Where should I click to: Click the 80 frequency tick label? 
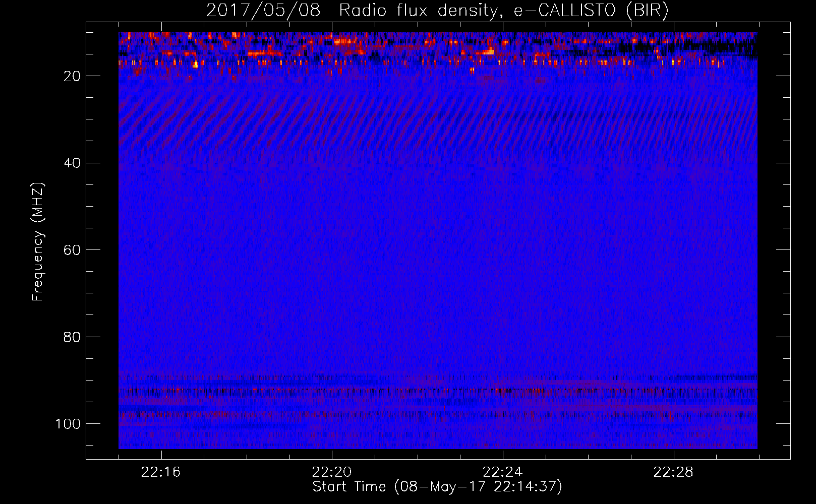pos(72,337)
